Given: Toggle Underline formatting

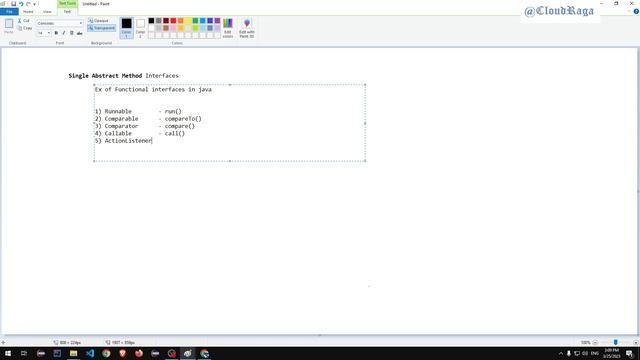Looking at the screenshot, I should click(71, 33).
